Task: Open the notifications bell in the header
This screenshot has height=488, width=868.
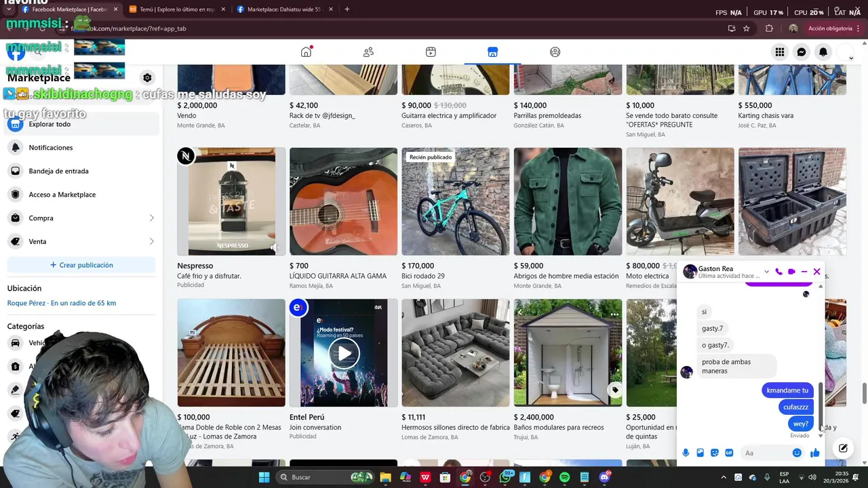Action: click(x=823, y=52)
